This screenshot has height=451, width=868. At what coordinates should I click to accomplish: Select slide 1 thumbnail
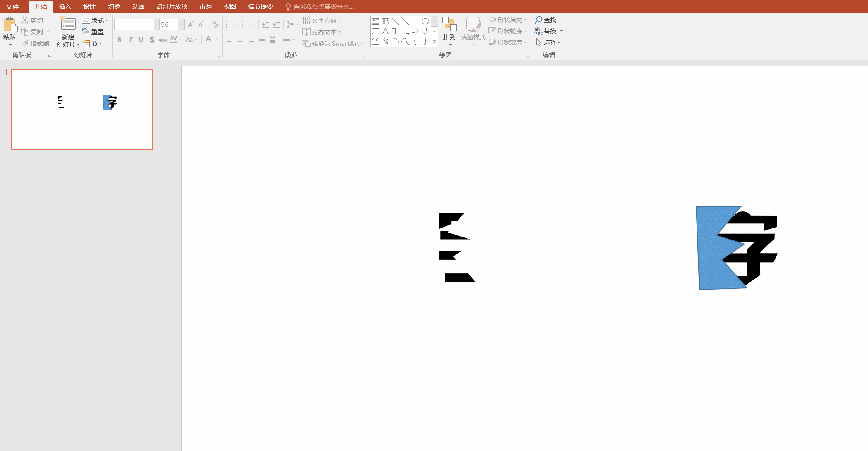pos(82,109)
